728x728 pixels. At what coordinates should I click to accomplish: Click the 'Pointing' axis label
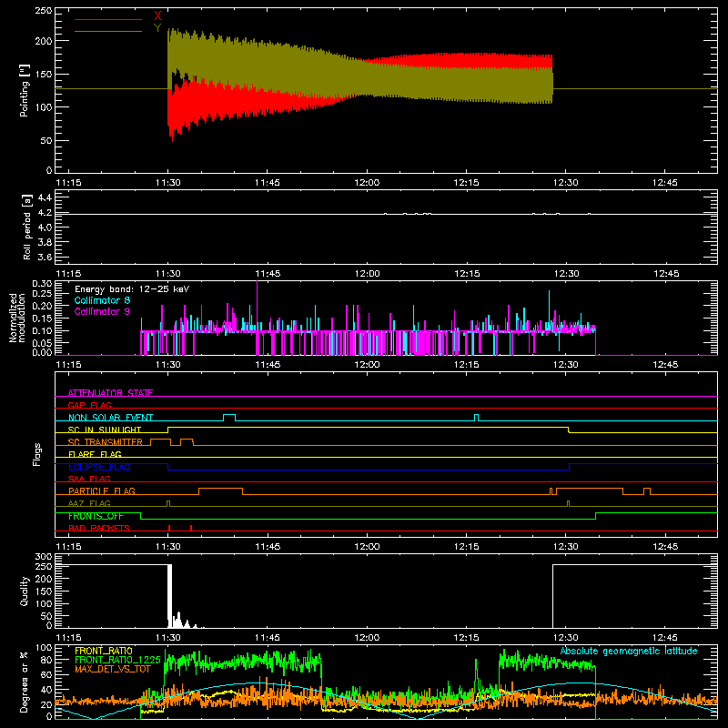[25, 90]
